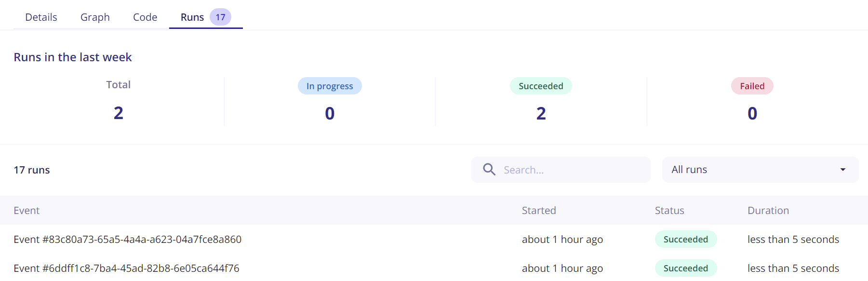Click the Status column header
This screenshot has height=281, width=868.
[669, 211]
